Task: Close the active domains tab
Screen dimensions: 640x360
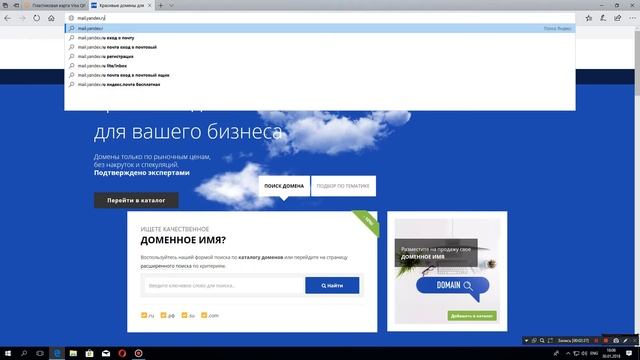Action: pos(149,5)
